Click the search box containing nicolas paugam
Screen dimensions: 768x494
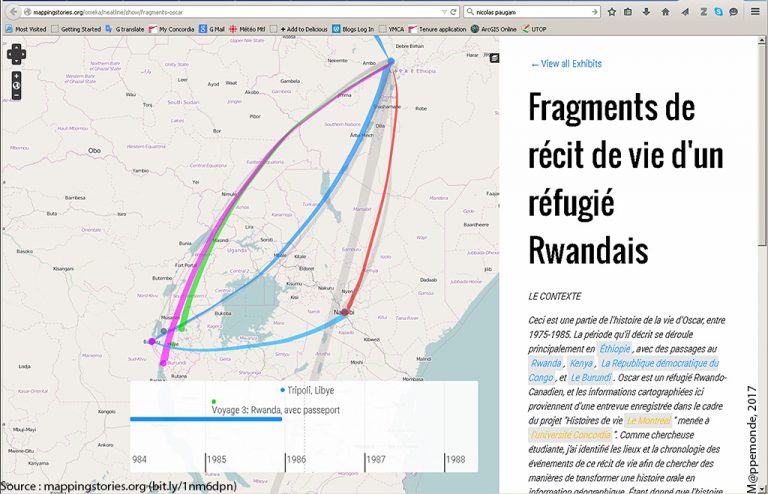pos(535,13)
